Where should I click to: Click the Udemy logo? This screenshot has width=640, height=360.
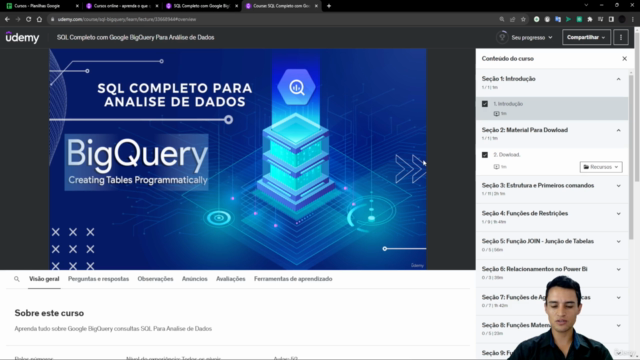coord(22,37)
